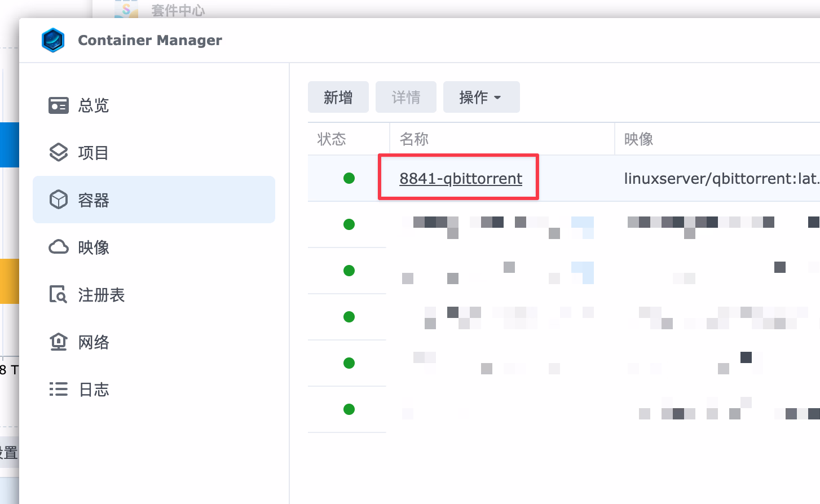
Task: Open the 8841-qbittorrent container link
Action: click(460, 179)
